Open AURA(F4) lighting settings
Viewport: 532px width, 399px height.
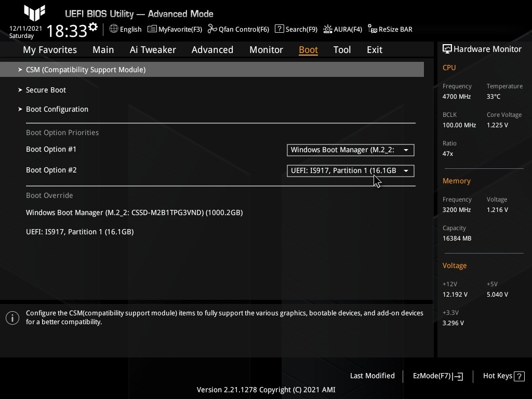342,29
